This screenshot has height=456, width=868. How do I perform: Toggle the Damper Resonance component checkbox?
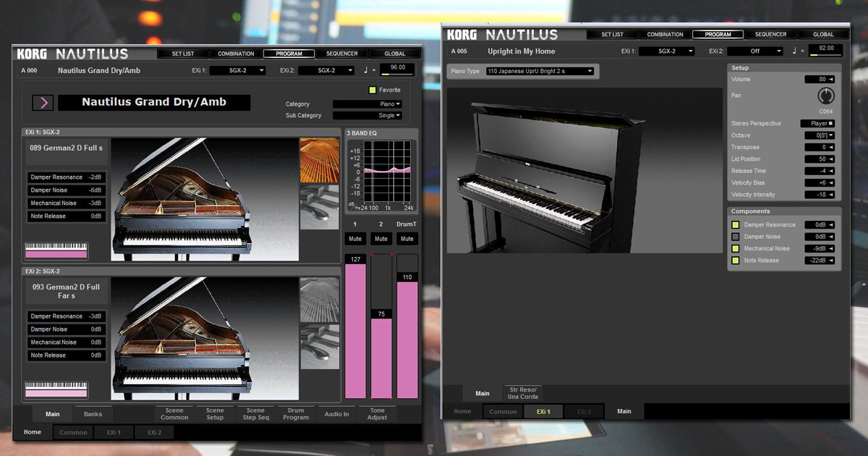click(x=736, y=225)
